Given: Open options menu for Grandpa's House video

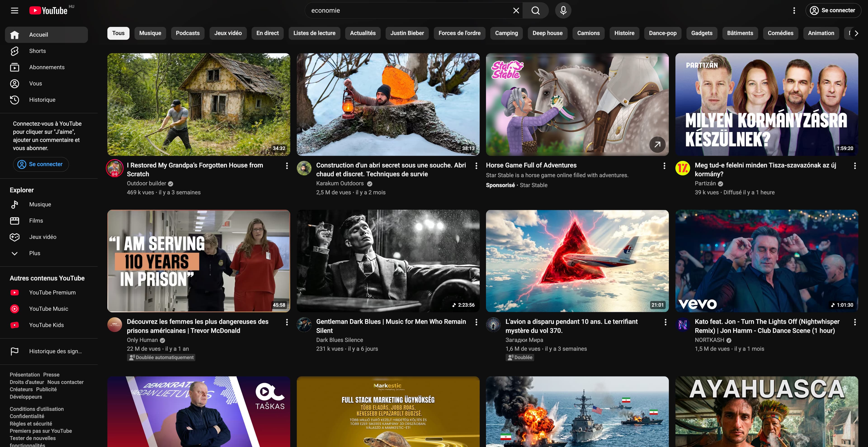Looking at the screenshot, I should (287, 165).
